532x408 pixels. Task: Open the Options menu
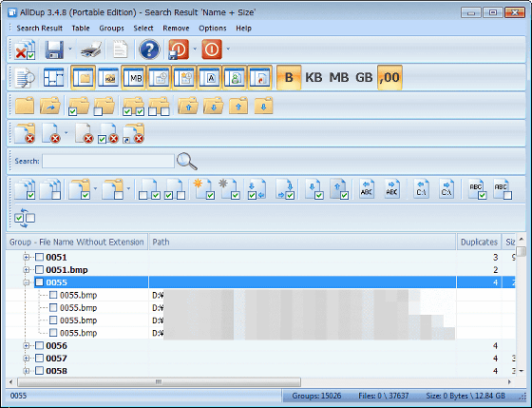pos(213,29)
